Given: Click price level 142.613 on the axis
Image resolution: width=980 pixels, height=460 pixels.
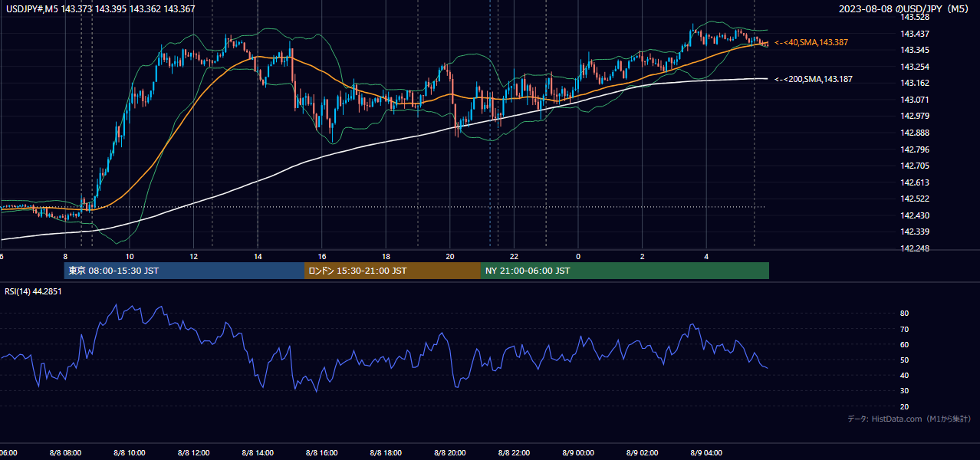Looking at the screenshot, I should pos(915,182).
